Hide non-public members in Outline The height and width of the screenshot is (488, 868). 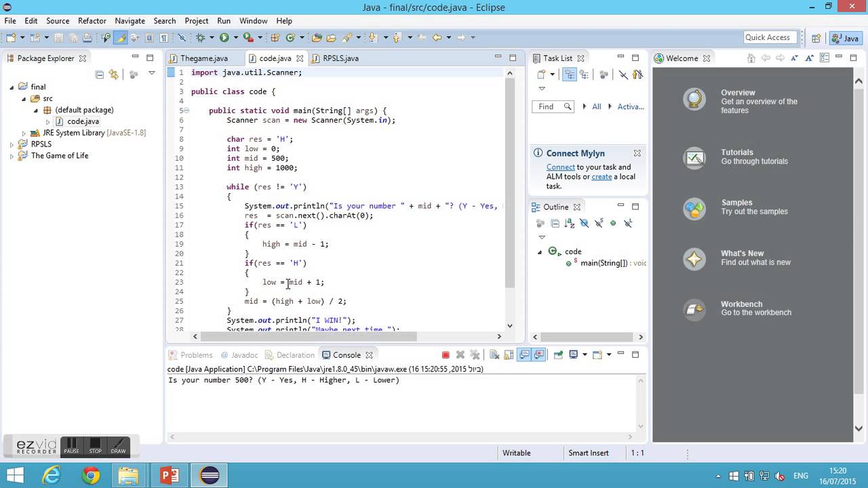click(613, 223)
